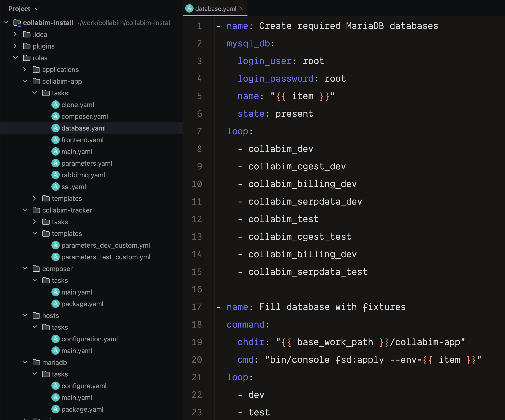This screenshot has height=420, width=505.
Task: Click the Ansible icon of frontend.yaml
Action: 56,140
